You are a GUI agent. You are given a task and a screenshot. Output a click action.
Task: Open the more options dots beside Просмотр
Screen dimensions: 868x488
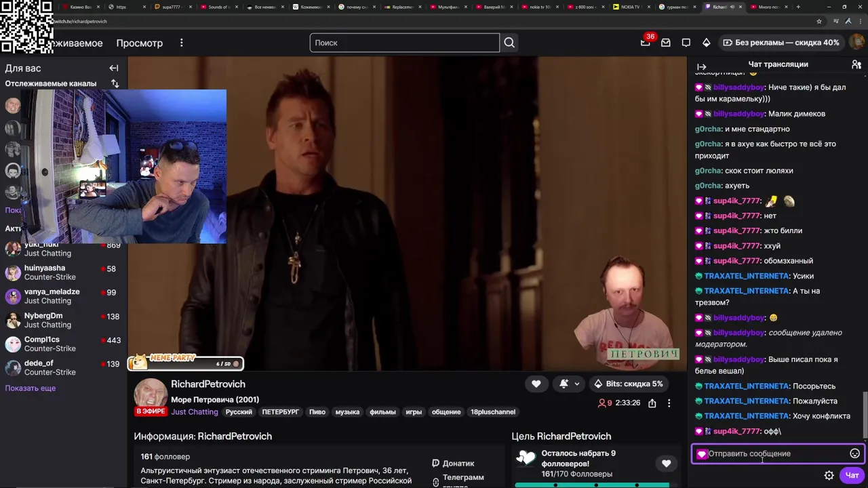(181, 43)
